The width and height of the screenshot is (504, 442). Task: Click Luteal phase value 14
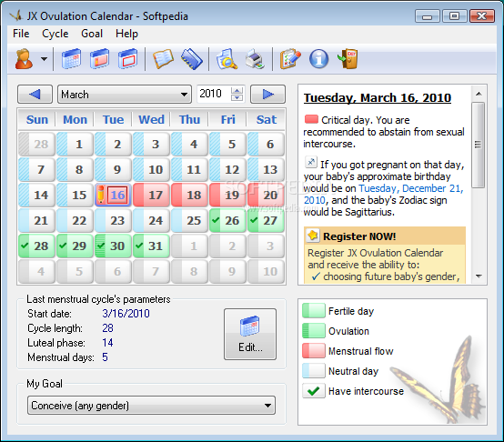click(107, 343)
